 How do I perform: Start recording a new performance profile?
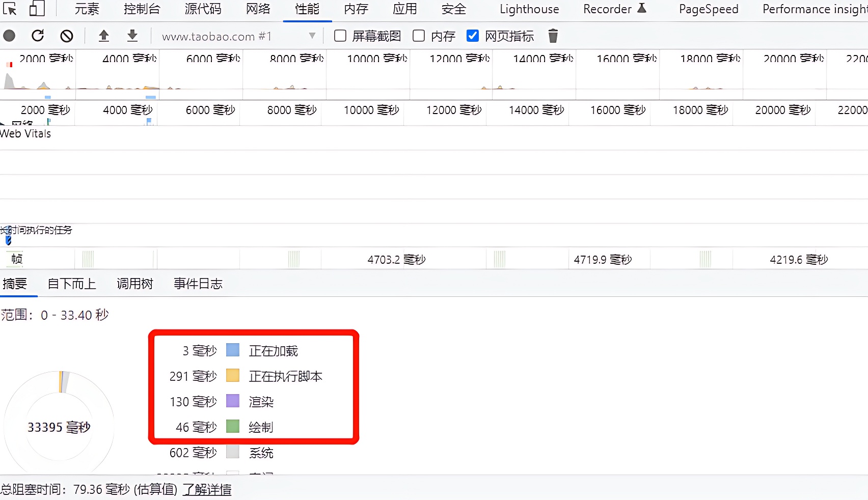click(x=8, y=36)
